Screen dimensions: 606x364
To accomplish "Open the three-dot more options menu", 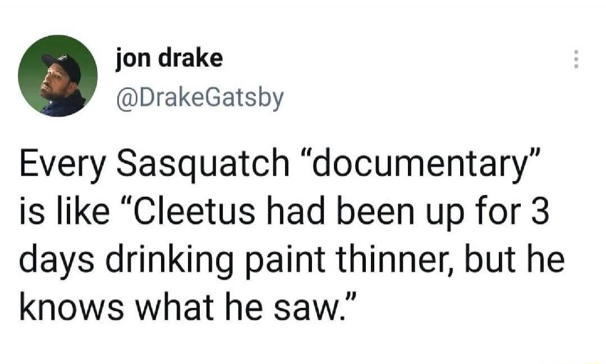I will pos(576,59).
